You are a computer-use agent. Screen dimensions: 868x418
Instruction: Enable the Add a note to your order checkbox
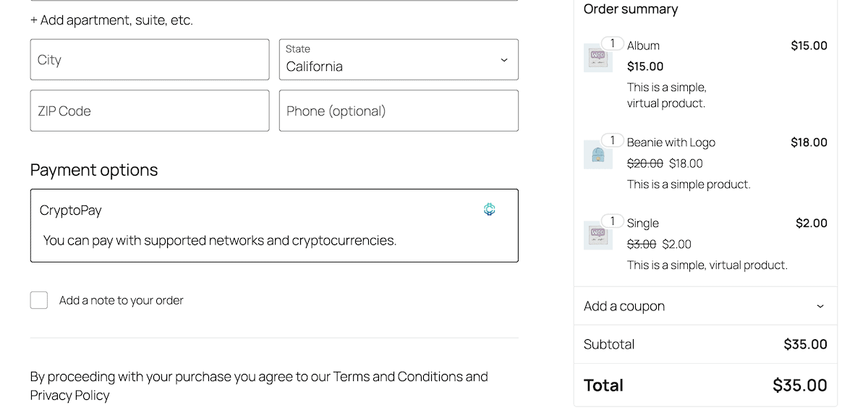click(x=38, y=299)
